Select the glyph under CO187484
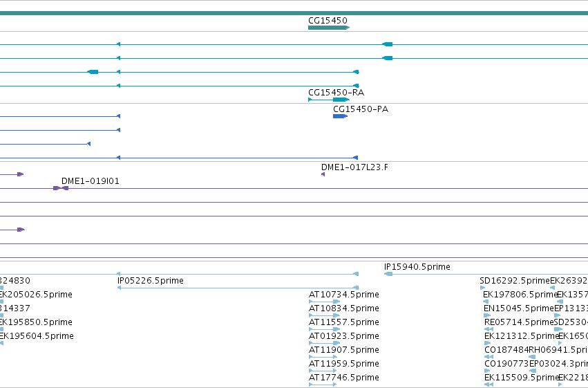 (489, 357)
